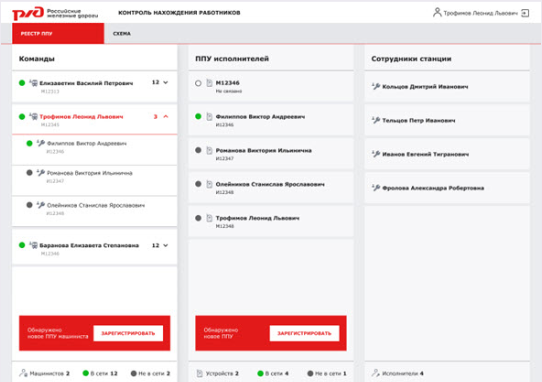542x382 pixels.
Task: Click train icon beside Елизаветин Василий Петрович
Action: [x=34, y=83]
